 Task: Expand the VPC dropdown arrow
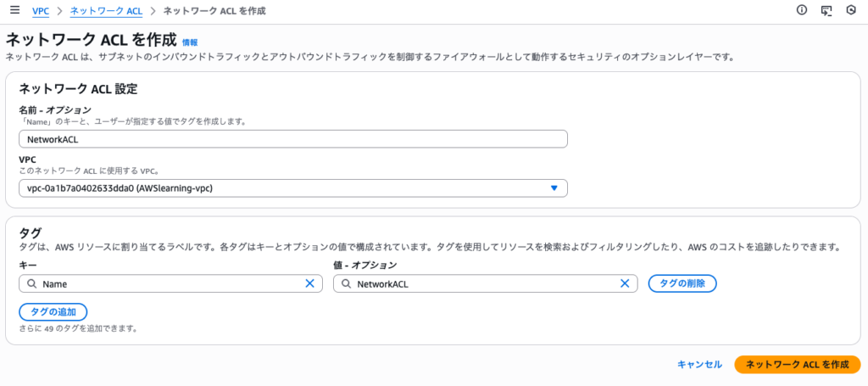[554, 188]
